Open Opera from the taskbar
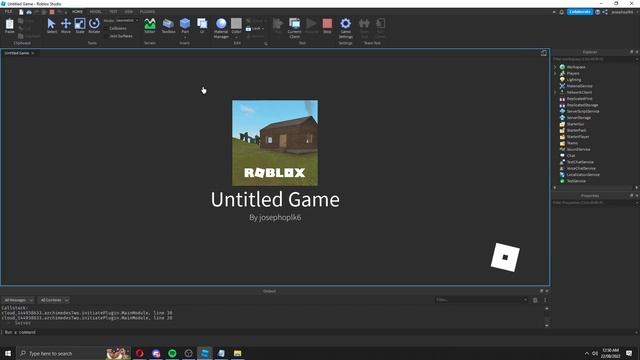 (140, 353)
